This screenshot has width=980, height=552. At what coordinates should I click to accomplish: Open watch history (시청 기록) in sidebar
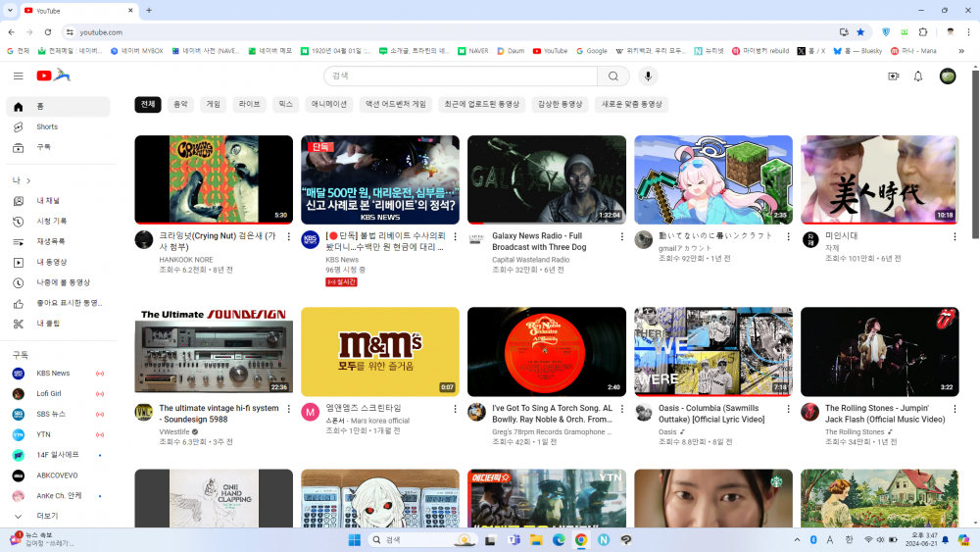click(51, 221)
